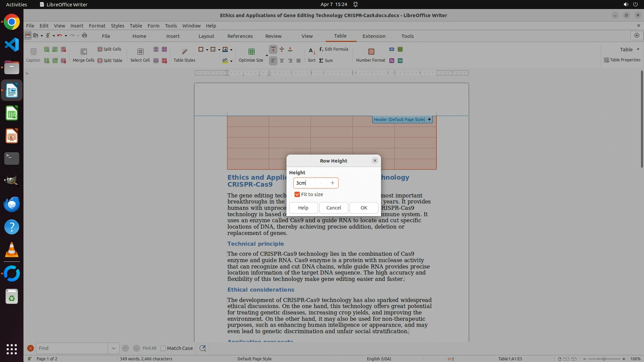
Task: Expand the Borders dropdown arrow
Action: tap(207, 50)
